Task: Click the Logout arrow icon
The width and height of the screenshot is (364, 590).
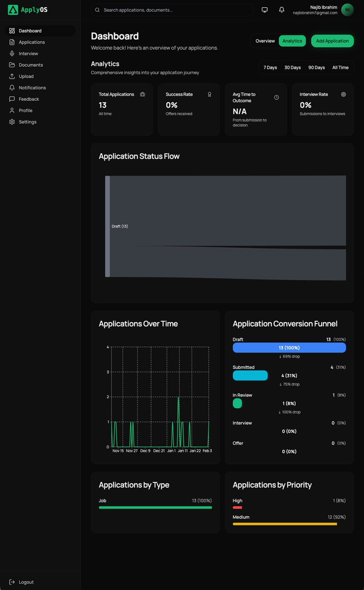Action: [12, 582]
